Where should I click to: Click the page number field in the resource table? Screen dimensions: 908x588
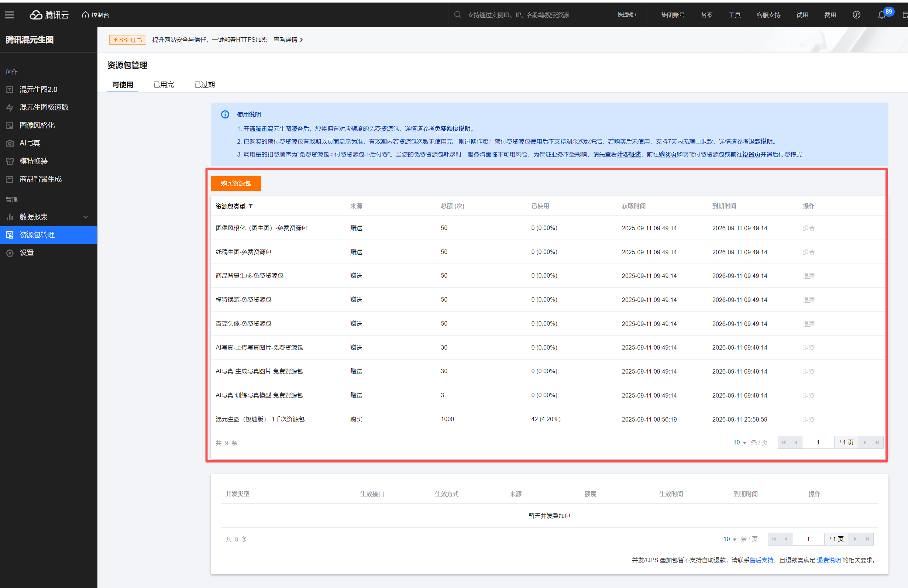point(818,443)
